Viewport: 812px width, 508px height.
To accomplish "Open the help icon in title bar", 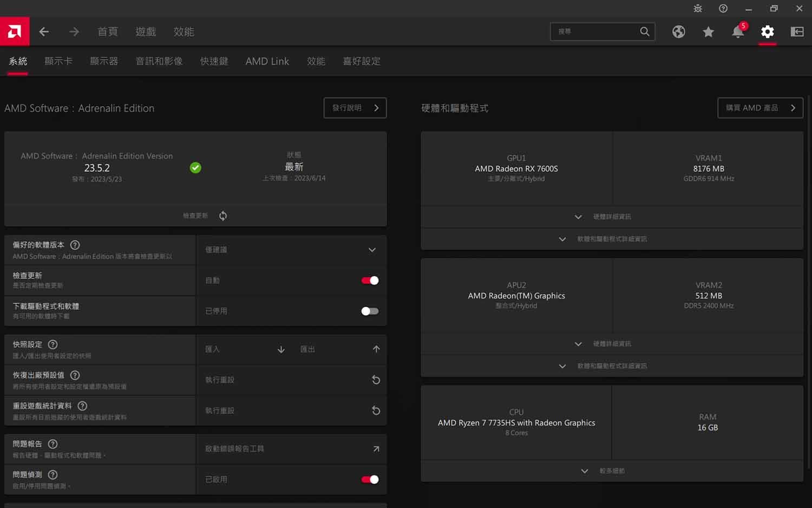I will coord(723,9).
